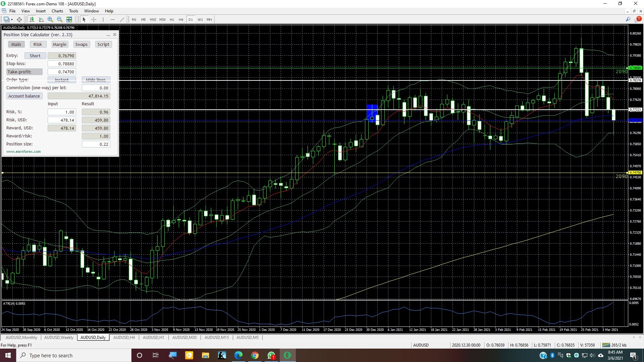This screenshot has height=362, width=644.
Task: Open Chrome from the taskbar
Action: pyautogui.click(x=255, y=355)
